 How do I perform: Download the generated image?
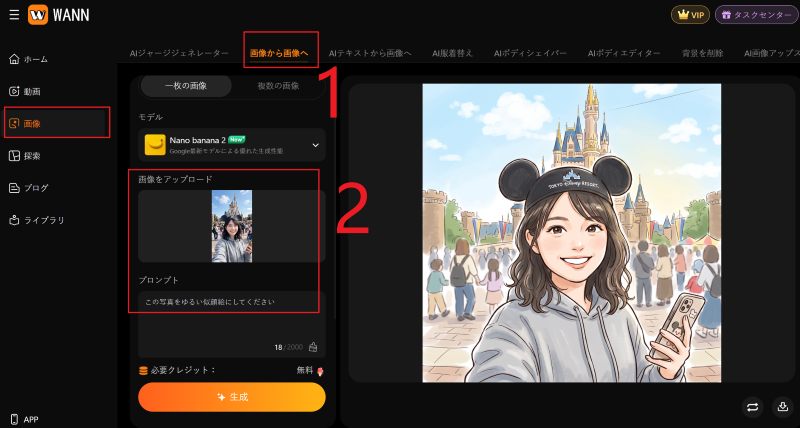[x=783, y=407]
